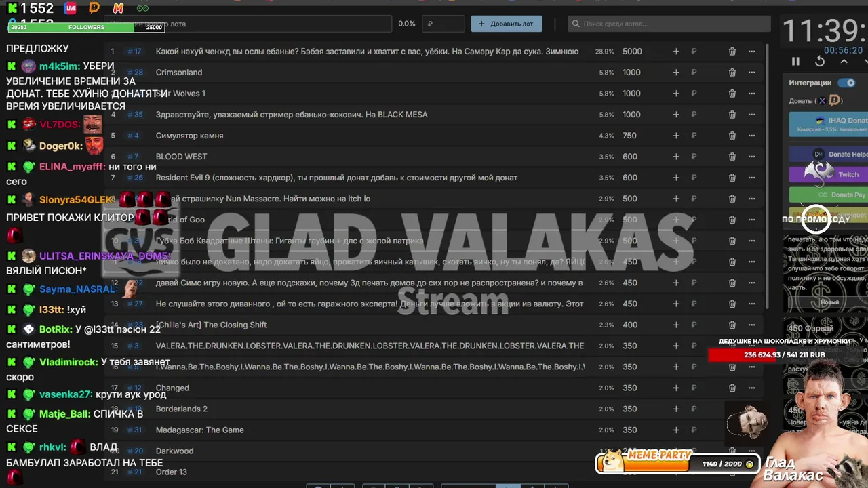Click the up chevron beside the timer controls
Image resolution: width=868 pixels, height=488 pixels.
point(844,61)
